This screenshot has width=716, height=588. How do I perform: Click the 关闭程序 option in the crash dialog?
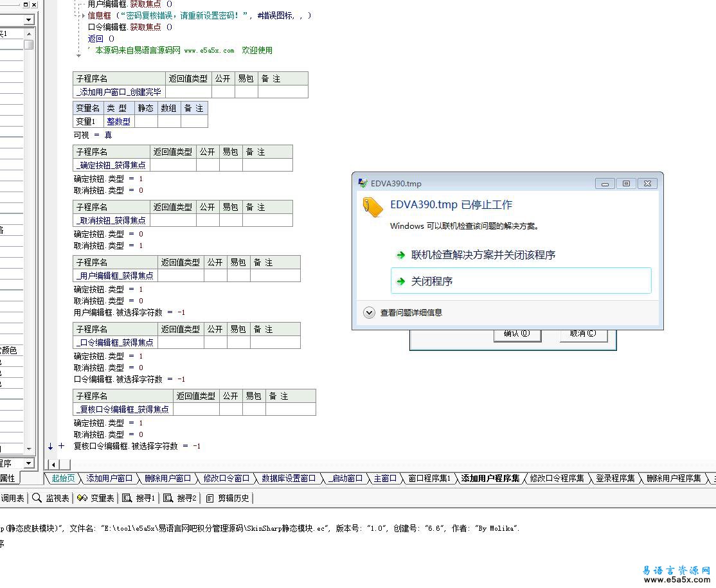click(521, 281)
